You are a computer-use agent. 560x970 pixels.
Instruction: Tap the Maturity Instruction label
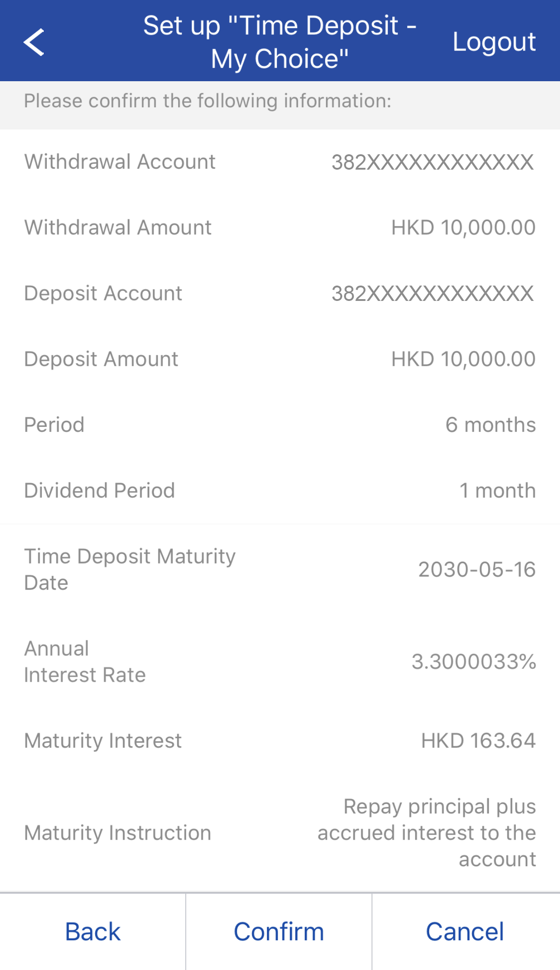pos(118,833)
